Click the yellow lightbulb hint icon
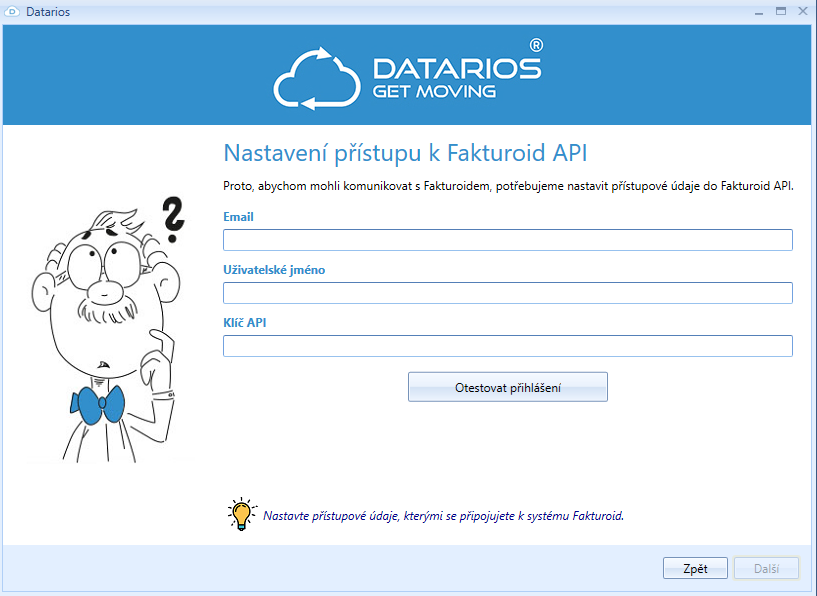Viewport: 817px width, 596px height. click(x=240, y=514)
